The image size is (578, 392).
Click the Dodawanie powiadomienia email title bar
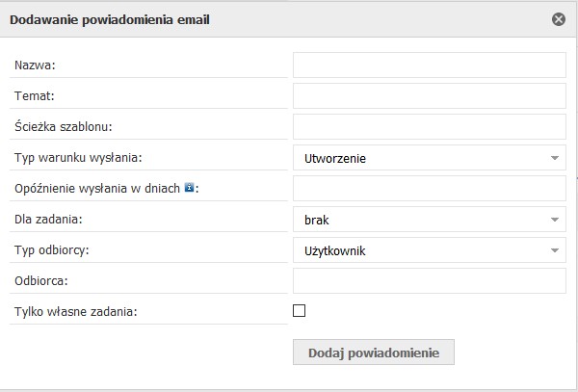[x=287, y=19]
